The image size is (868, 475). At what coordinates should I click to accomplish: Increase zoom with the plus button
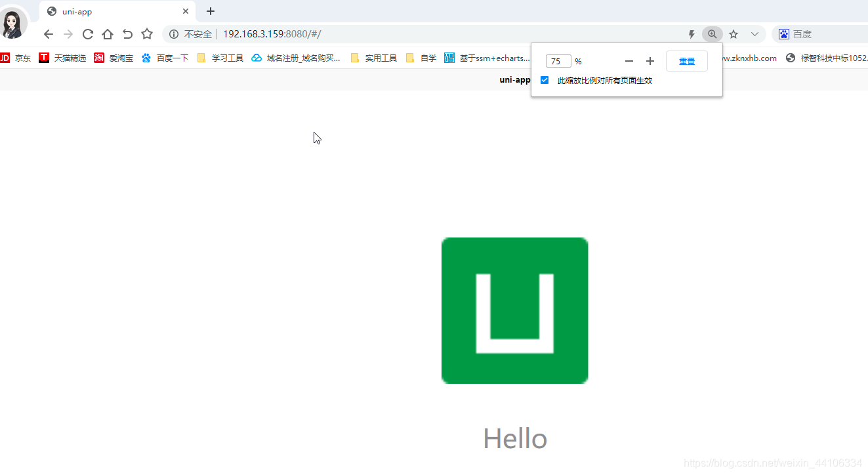coord(650,61)
